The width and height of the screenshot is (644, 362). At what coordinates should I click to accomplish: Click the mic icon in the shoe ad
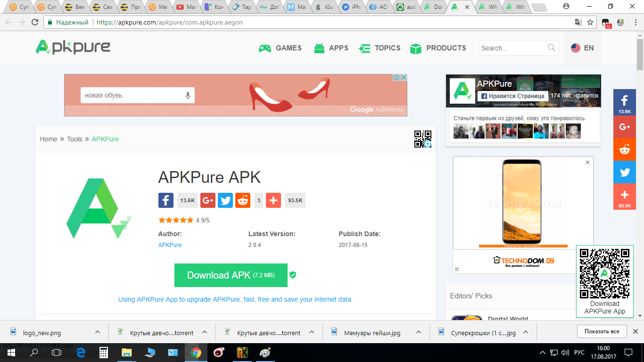188,96
